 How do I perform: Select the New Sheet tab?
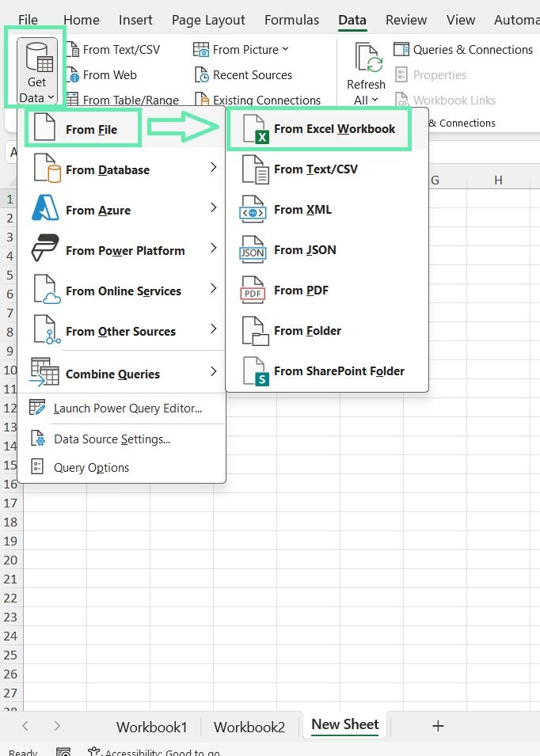tap(345, 724)
